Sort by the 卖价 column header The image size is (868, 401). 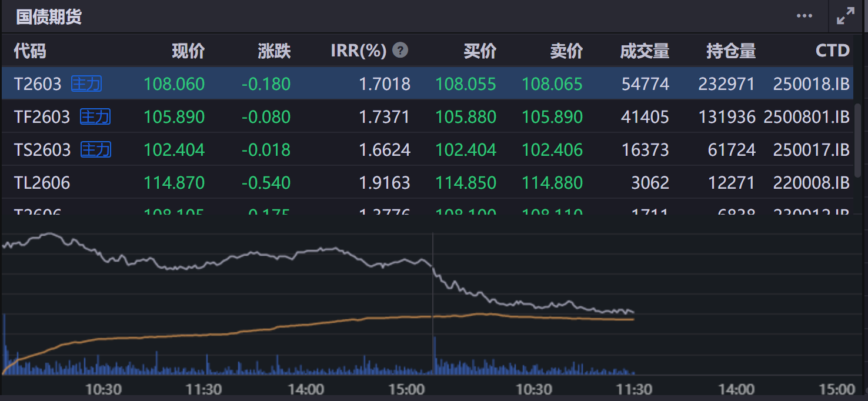coord(566,51)
